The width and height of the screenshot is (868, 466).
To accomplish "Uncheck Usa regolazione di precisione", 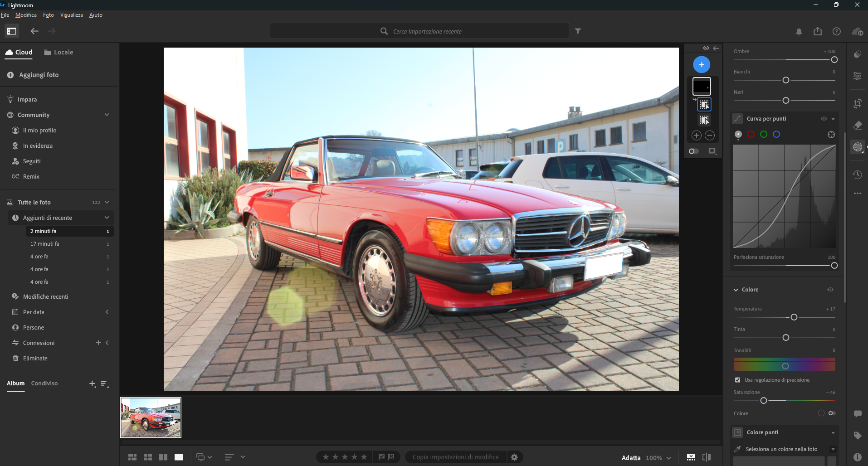I will coord(737,380).
